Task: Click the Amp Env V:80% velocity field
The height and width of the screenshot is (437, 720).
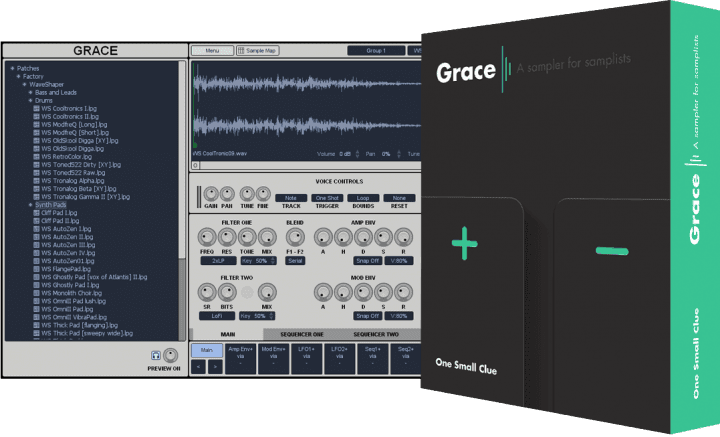Action: click(399, 261)
